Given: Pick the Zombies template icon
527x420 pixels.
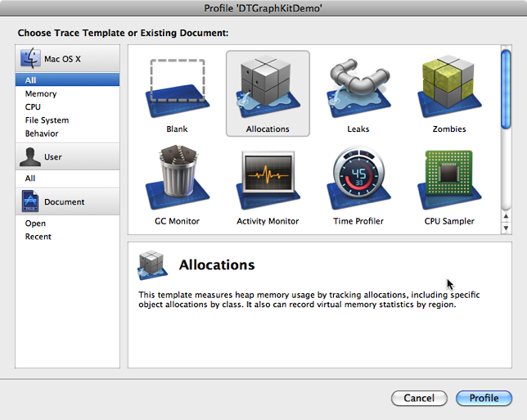Looking at the screenshot, I should (x=448, y=88).
